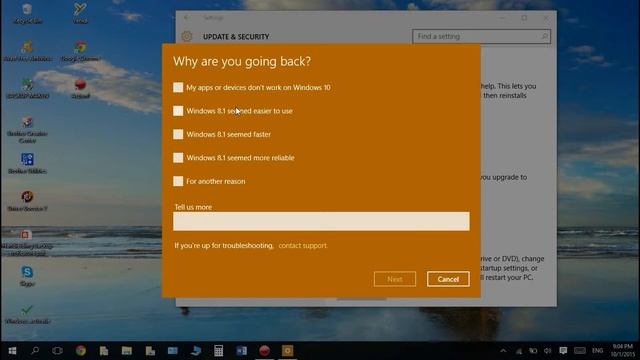640x360 pixels.
Task: Open the Recycle Bin desktop icon
Action: (27, 13)
